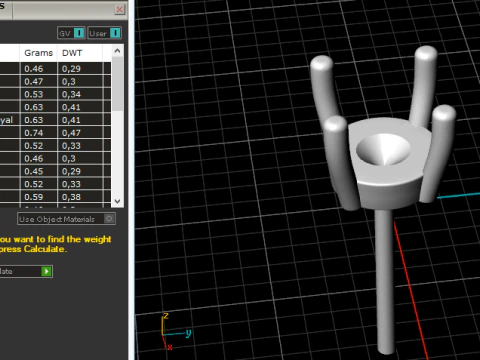Select the 0,47 DWT cell
Viewport: 480px width, 360px height.
(80, 133)
